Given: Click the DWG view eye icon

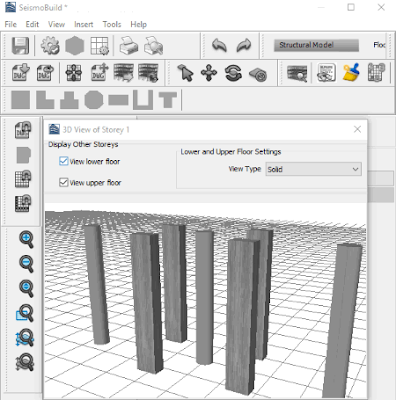Looking at the screenshot, I should [45, 73].
